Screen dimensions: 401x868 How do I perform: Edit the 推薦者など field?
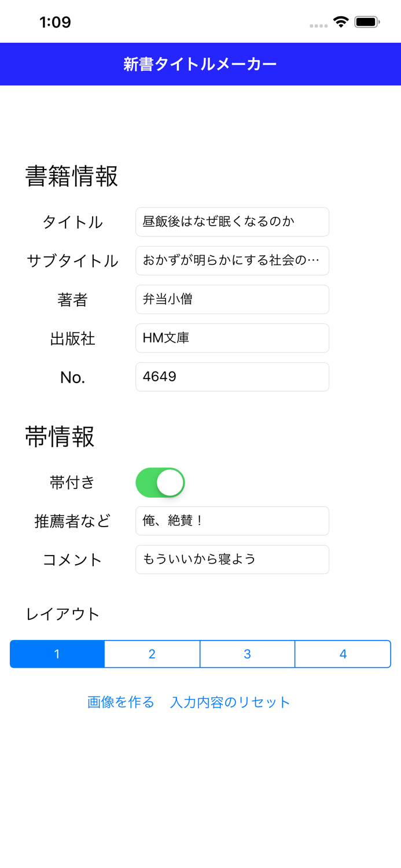coord(231,520)
